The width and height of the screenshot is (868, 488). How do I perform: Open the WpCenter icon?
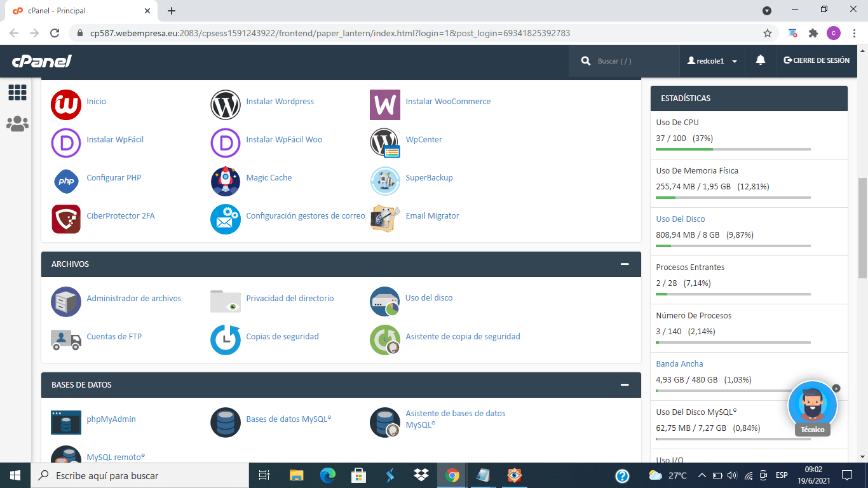point(385,143)
